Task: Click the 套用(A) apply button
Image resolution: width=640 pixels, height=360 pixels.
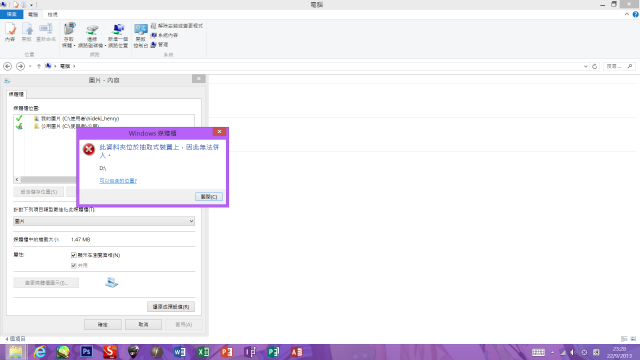Action: click(x=184, y=325)
